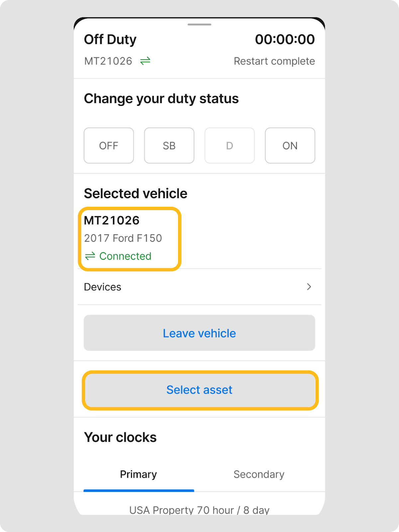Tap the green connection arrows beside header MT21026

[x=145, y=61]
